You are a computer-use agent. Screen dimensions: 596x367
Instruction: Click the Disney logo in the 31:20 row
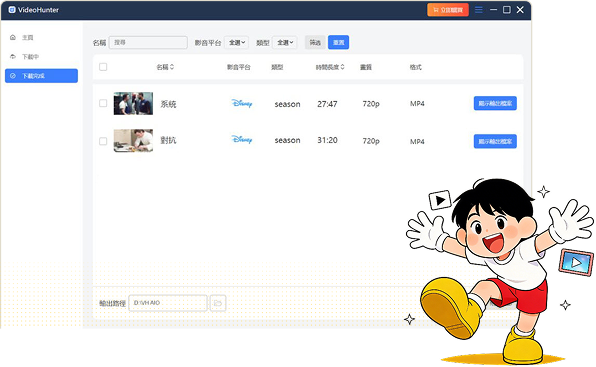242,139
